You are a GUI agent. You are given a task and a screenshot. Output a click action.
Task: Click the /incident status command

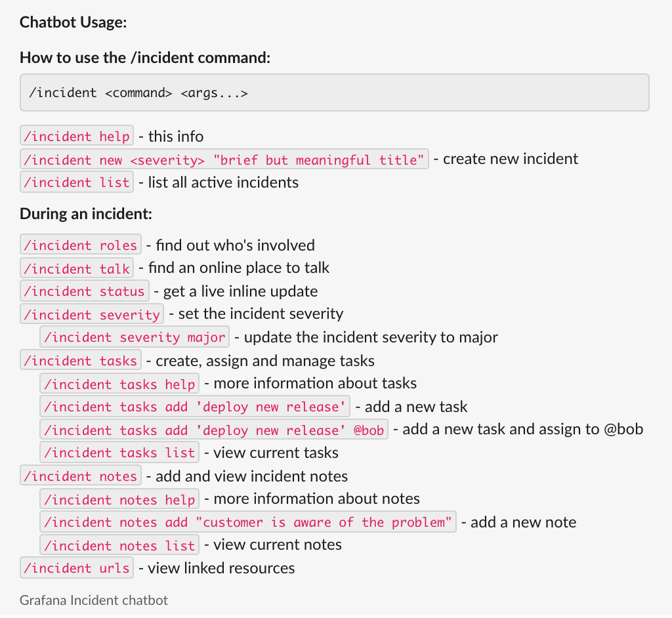[85, 291]
